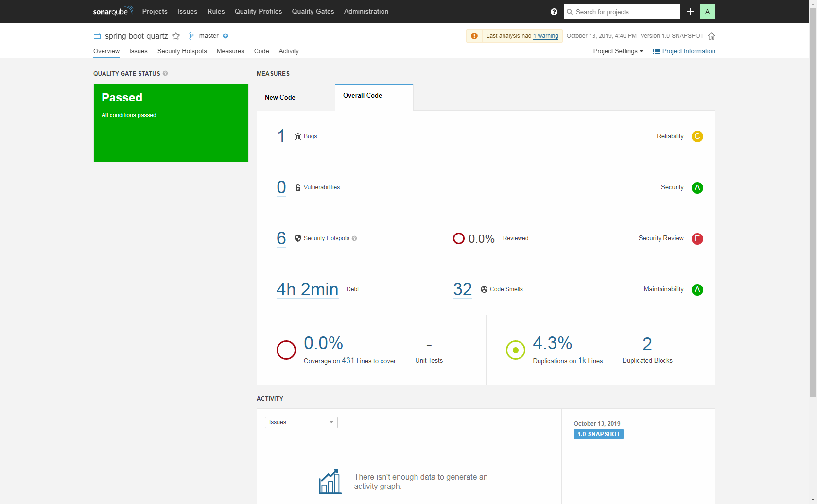Click the Security Hotspots help icon

click(x=354, y=238)
